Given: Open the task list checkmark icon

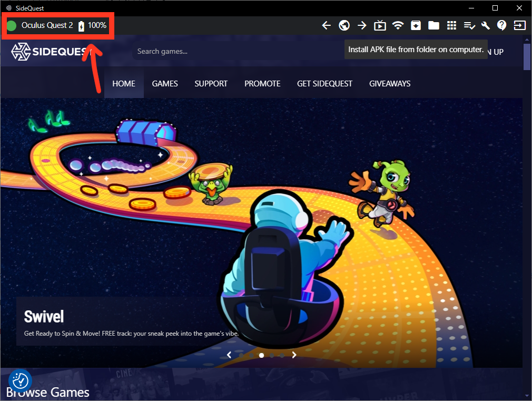Looking at the screenshot, I should [469, 25].
